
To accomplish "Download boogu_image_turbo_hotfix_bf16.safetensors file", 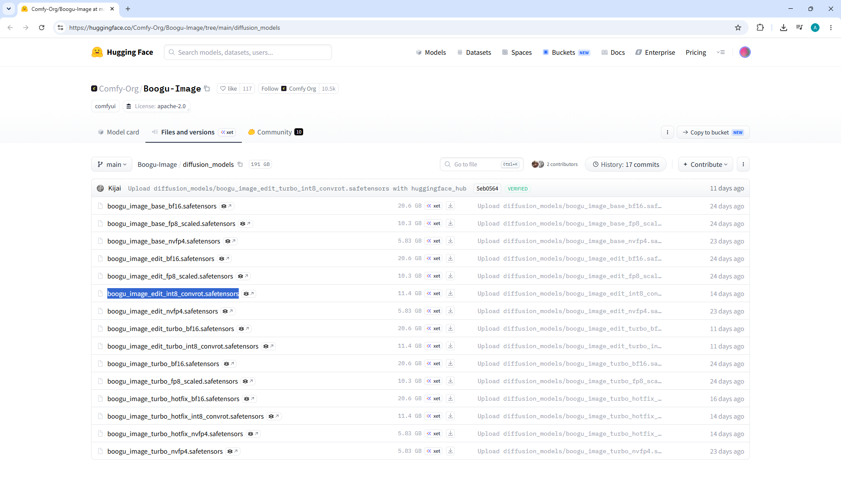I will tap(450, 398).
